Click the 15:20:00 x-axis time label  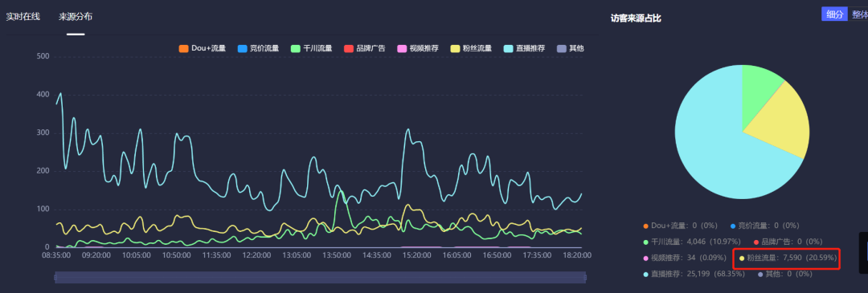click(417, 255)
